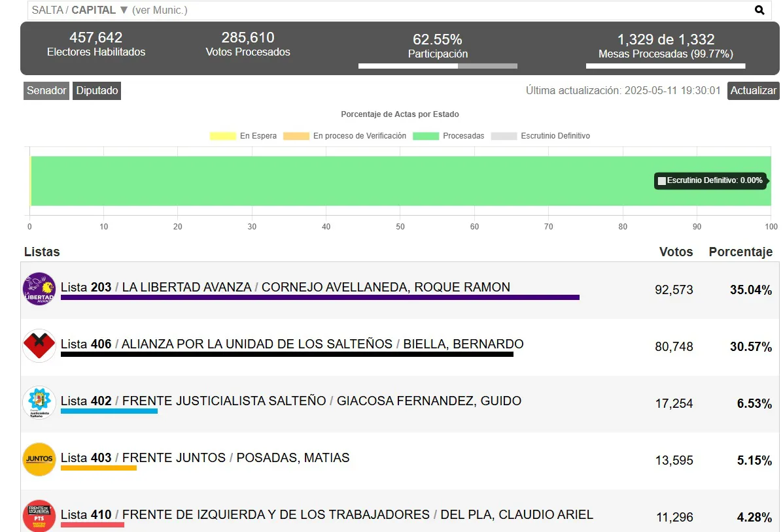
Task: Click the Mesas Procesadas progress bar
Action: (665, 65)
